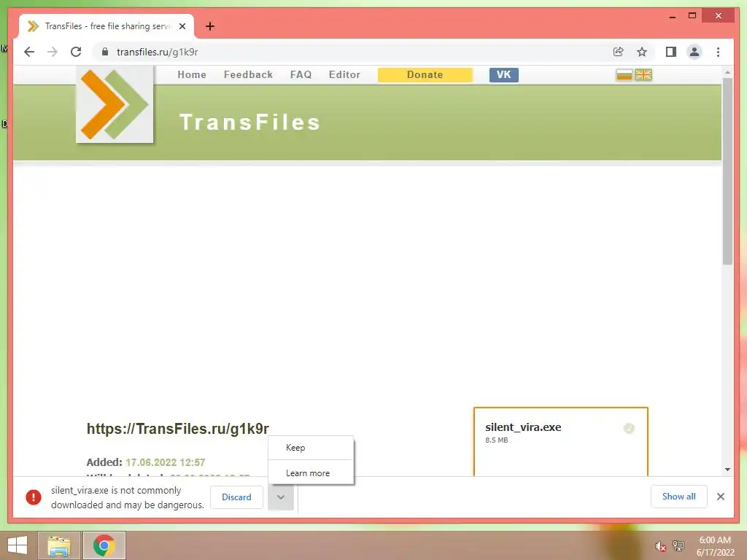
Task: Choose Keep in the download menu
Action: coord(311,448)
